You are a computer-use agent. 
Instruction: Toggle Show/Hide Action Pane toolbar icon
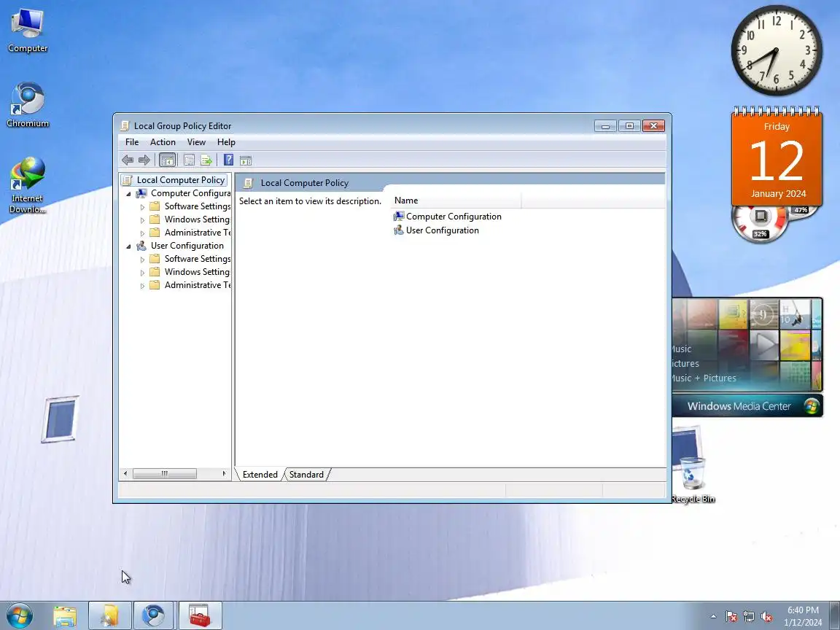point(246,160)
